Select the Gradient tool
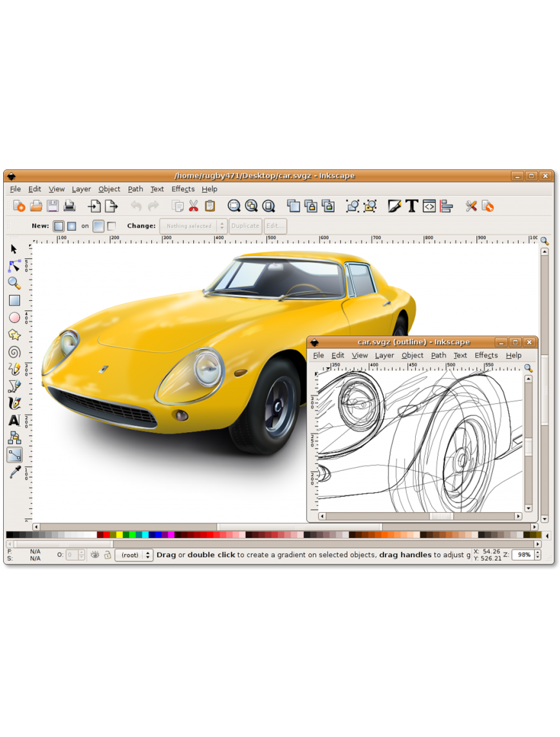 tap(14, 455)
